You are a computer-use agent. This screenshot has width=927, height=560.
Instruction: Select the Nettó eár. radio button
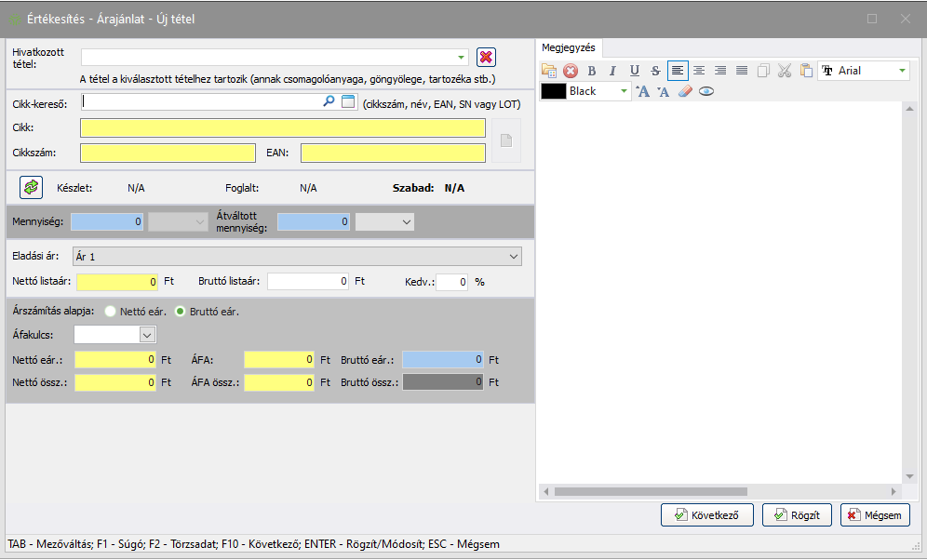point(111,312)
